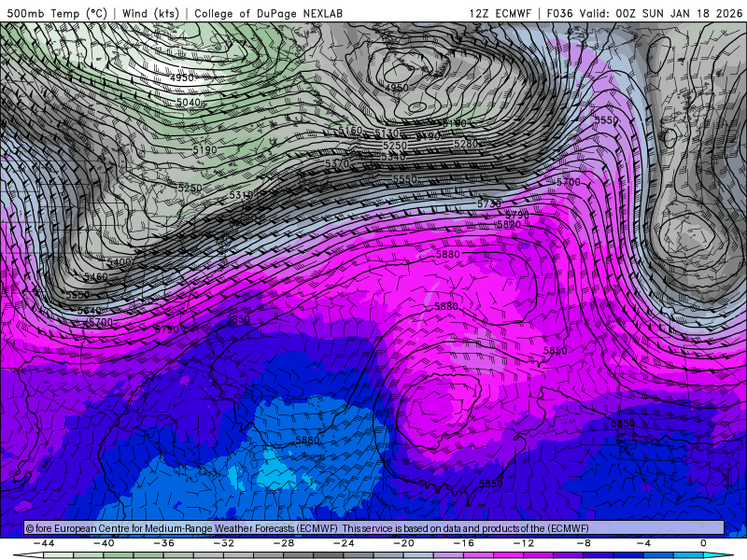
Task: Click the 5040 contour label
Action: pos(189,102)
